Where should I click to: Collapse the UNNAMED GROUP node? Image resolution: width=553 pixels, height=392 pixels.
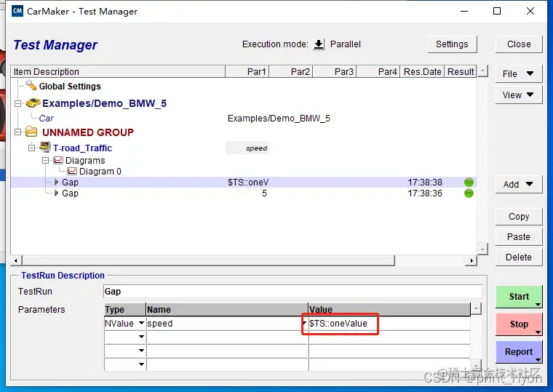coord(17,132)
